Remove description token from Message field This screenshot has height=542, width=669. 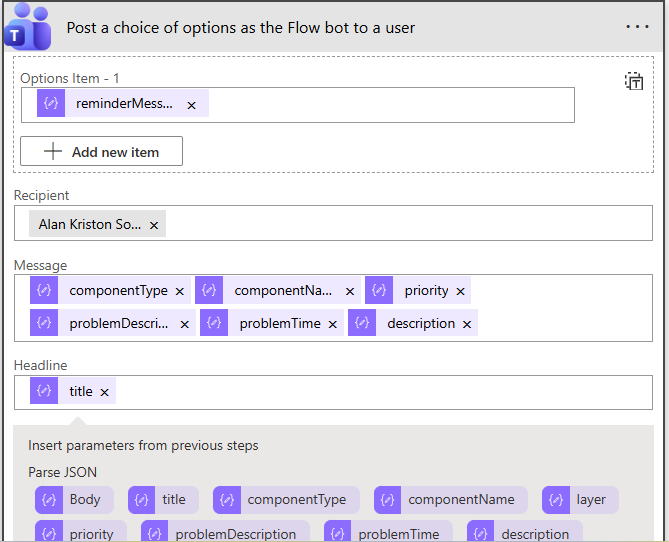(467, 324)
